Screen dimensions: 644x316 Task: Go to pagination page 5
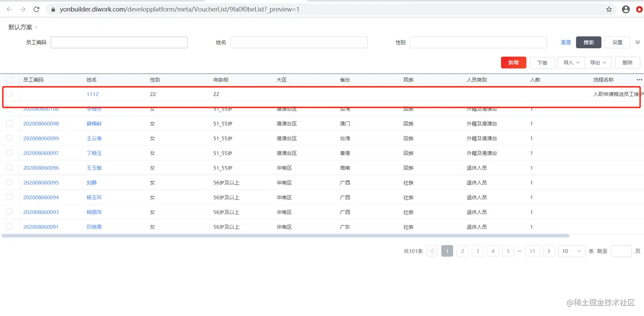click(x=508, y=251)
